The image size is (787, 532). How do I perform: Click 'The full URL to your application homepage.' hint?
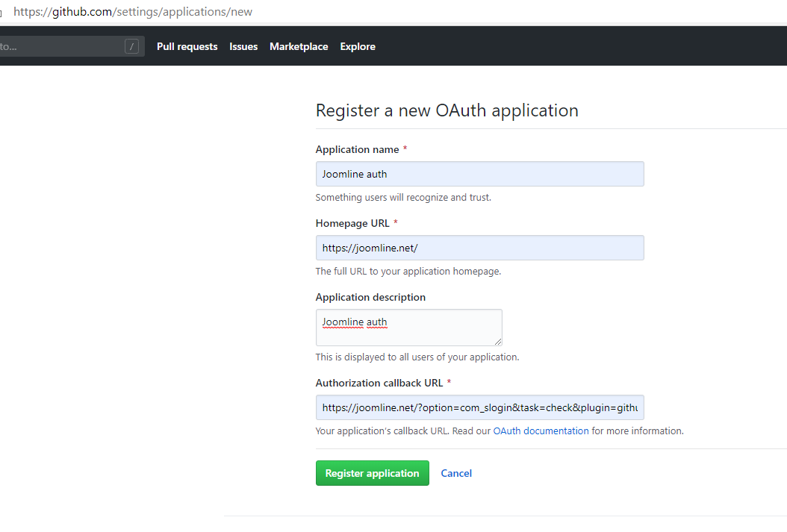408,272
